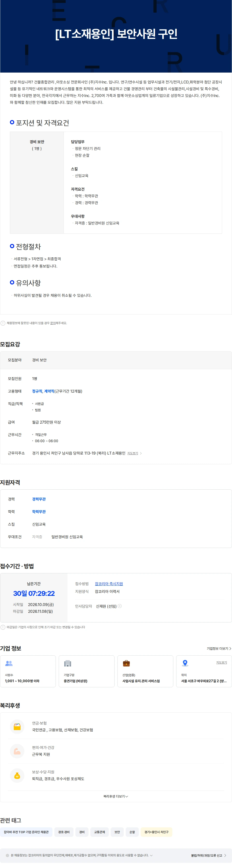
Task: Click the location map pin icon
Action: pos(185,663)
